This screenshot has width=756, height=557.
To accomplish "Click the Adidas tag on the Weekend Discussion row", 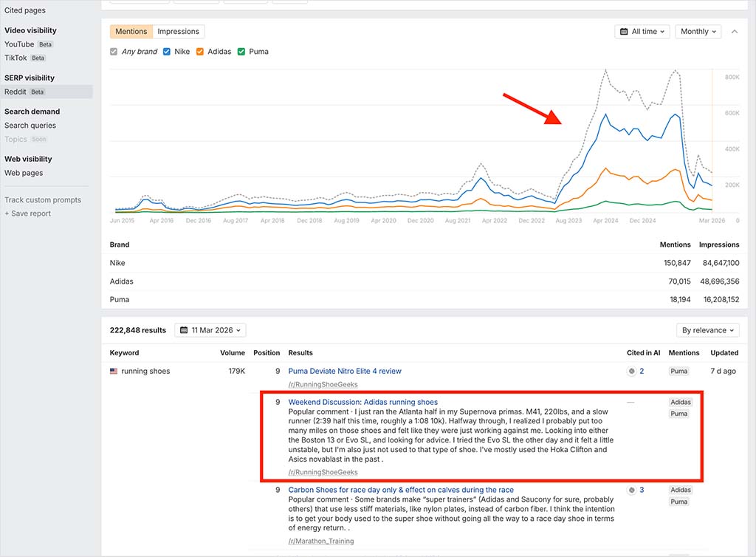I will tap(680, 402).
